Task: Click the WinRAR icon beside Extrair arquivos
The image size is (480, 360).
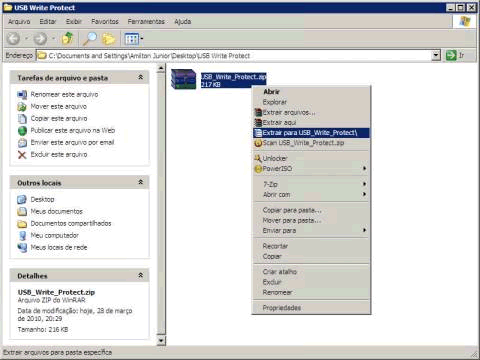Action: click(258, 112)
